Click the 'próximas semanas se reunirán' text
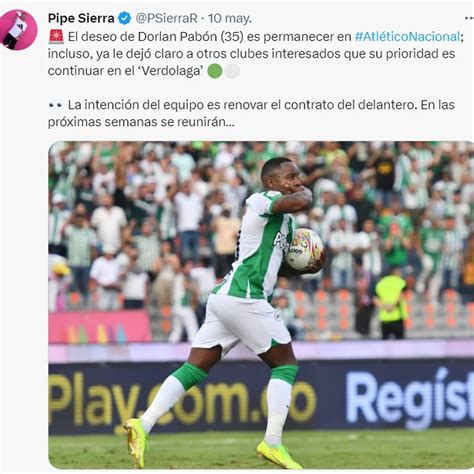 coord(141,122)
